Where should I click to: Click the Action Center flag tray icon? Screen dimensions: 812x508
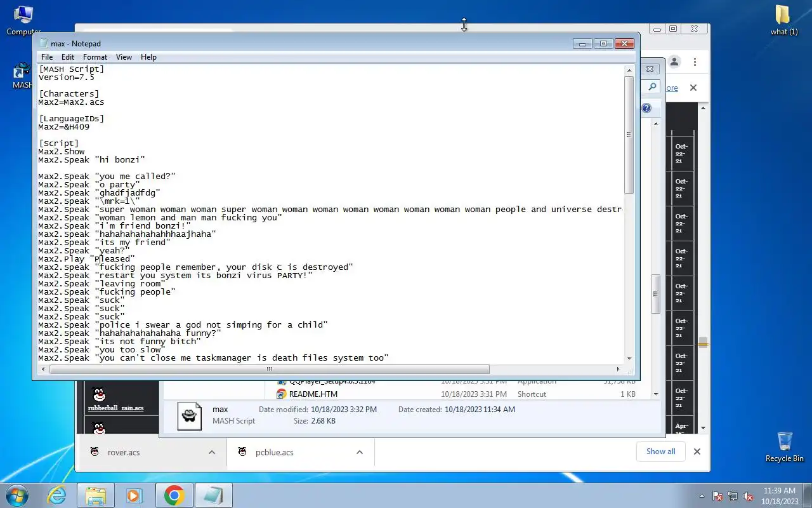click(717, 496)
